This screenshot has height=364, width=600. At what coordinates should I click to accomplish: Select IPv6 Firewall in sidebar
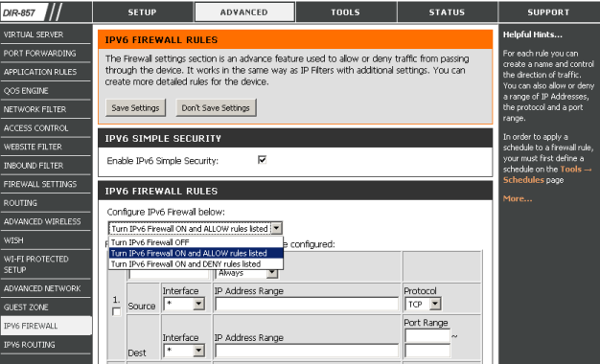coord(45,326)
